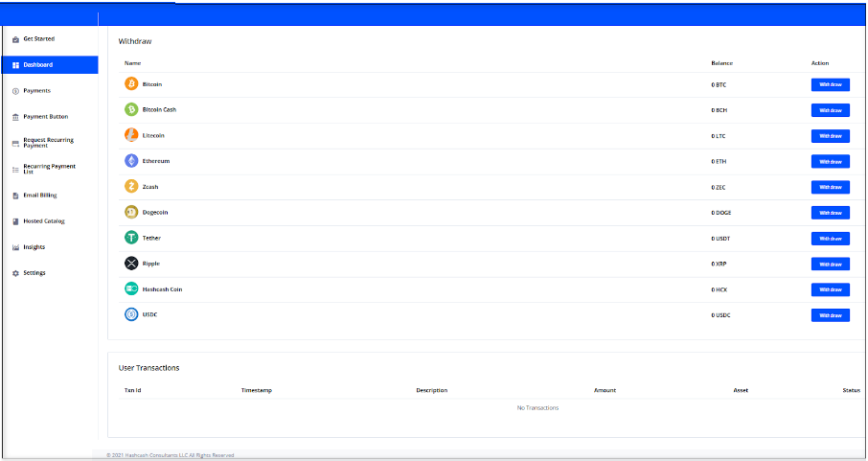Click the Ethereum diamond icon
This screenshot has width=868, height=461.
(131, 161)
